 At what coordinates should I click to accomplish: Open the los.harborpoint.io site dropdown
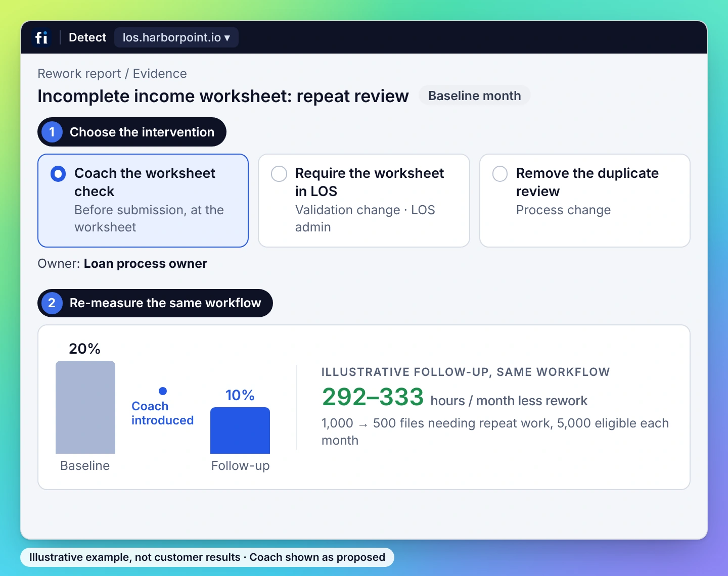pyautogui.click(x=176, y=37)
